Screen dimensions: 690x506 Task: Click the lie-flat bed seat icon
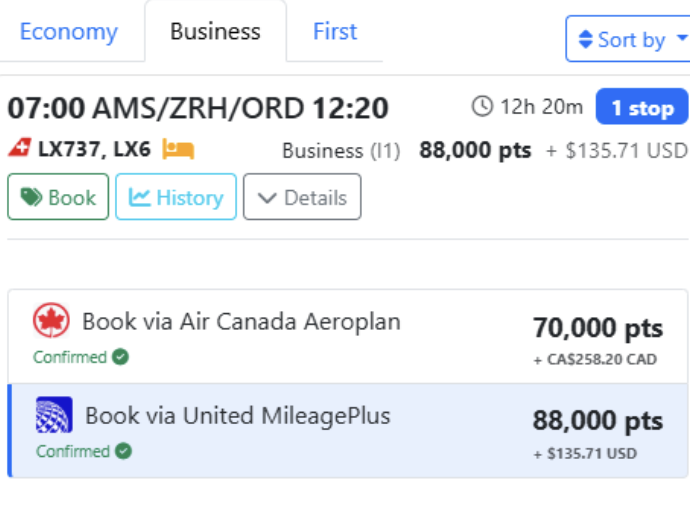tap(178, 150)
